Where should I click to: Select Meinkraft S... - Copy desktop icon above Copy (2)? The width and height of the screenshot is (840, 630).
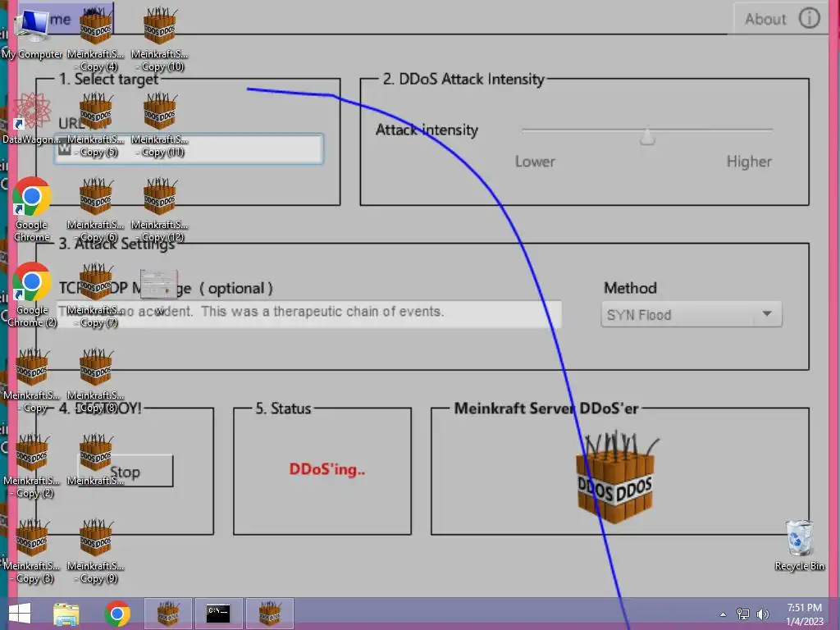point(32,381)
